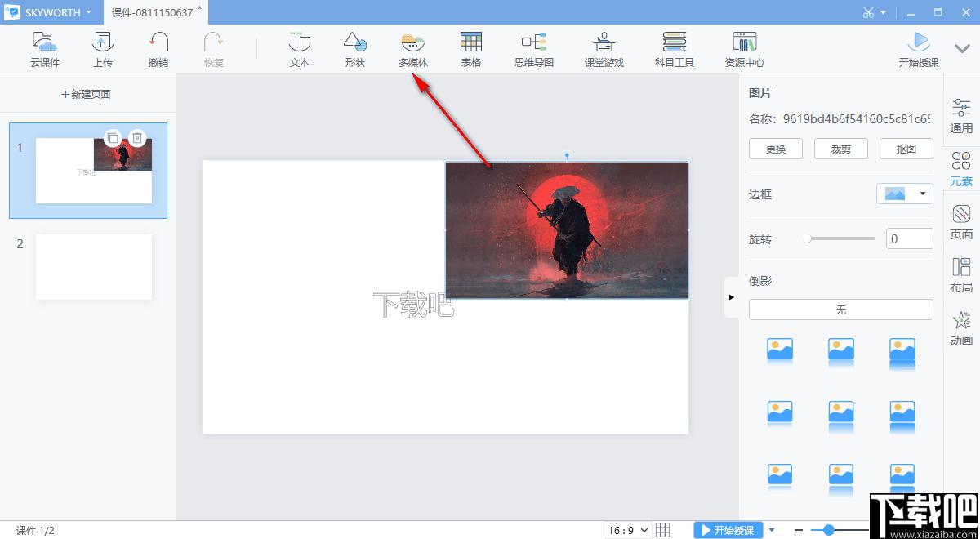Select slide 2 thumbnail
This screenshot has height=539, width=980.
point(94,267)
